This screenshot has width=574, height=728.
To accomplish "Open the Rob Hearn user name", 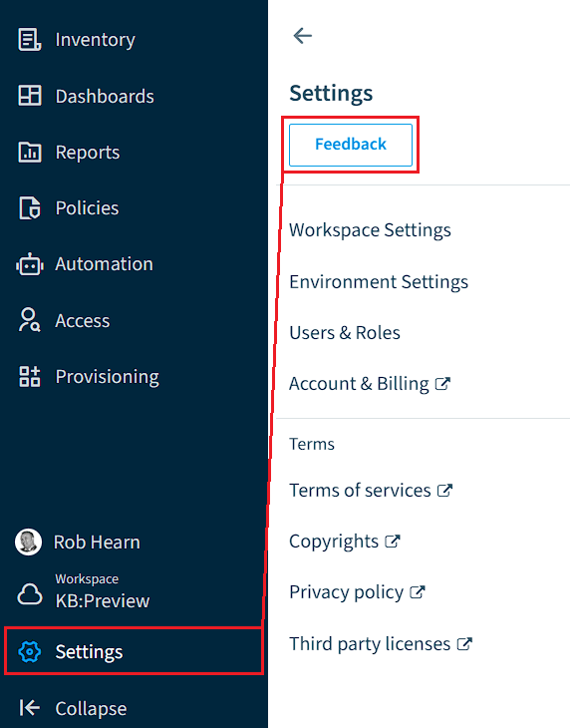I will (97, 543).
